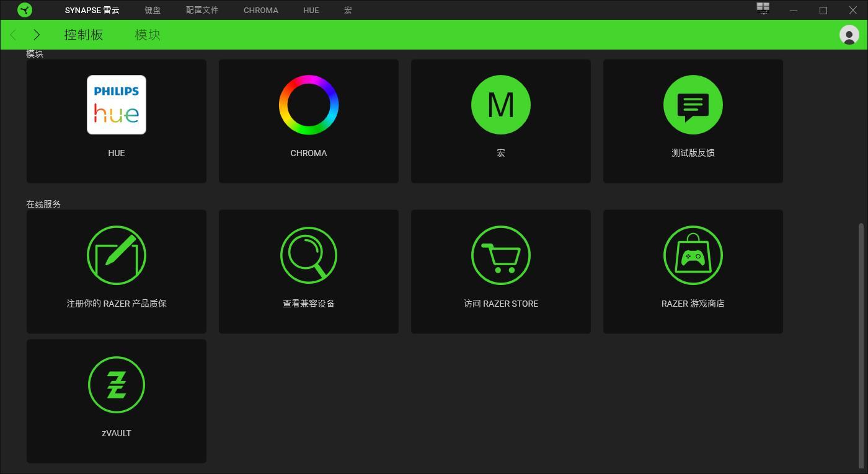Open the 宏 macro module icon

501,105
